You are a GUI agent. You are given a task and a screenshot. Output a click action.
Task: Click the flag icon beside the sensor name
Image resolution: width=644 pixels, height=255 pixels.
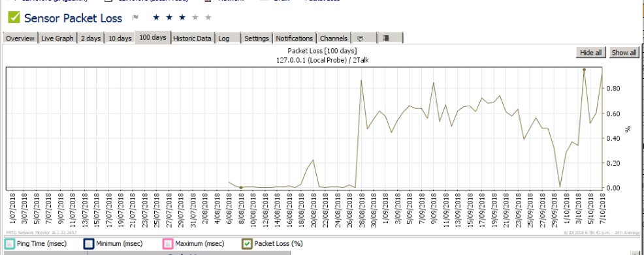[x=135, y=18]
